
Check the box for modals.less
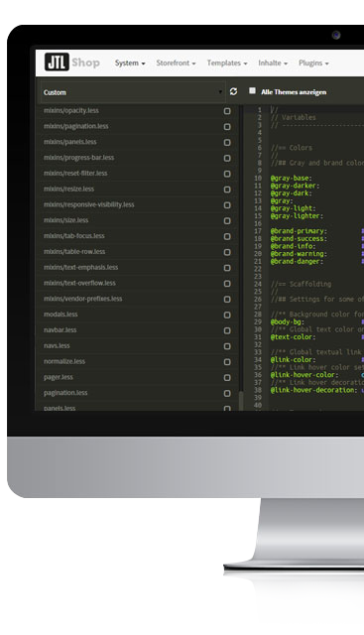[227, 315]
